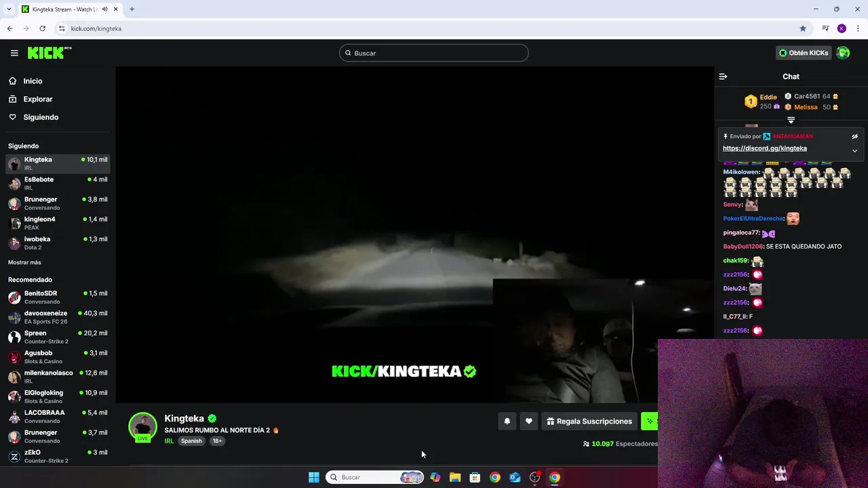Click the Kingteka channel name heading
This screenshot has width=868, height=488.
pyautogui.click(x=184, y=418)
